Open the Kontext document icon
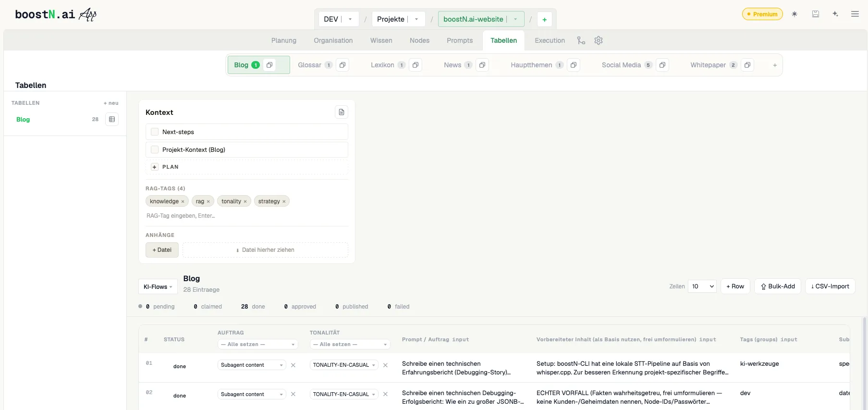Image resolution: width=868 pixels, height=410 pixels. [x=342, y=112]
